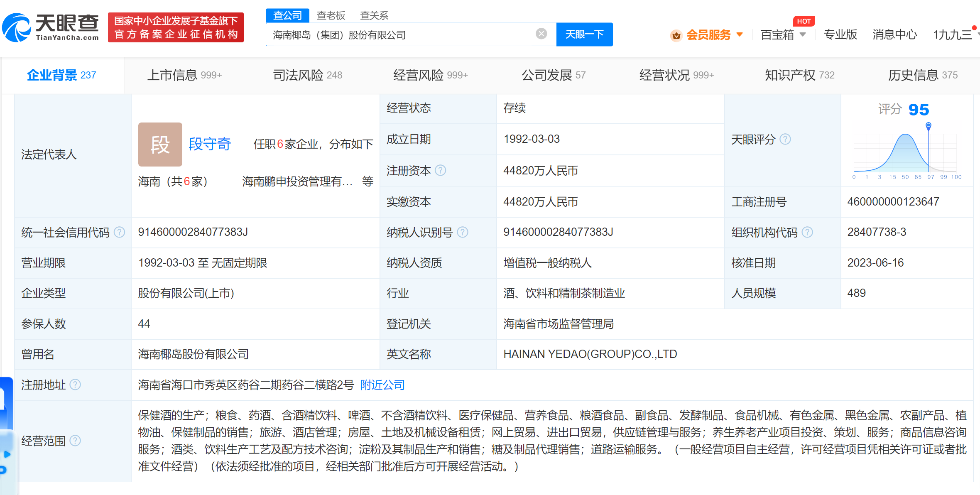The height and width of the screenshot is (495, 980).
Task: Expand the 百宝箱 dropdown
Action: point(802,35)
